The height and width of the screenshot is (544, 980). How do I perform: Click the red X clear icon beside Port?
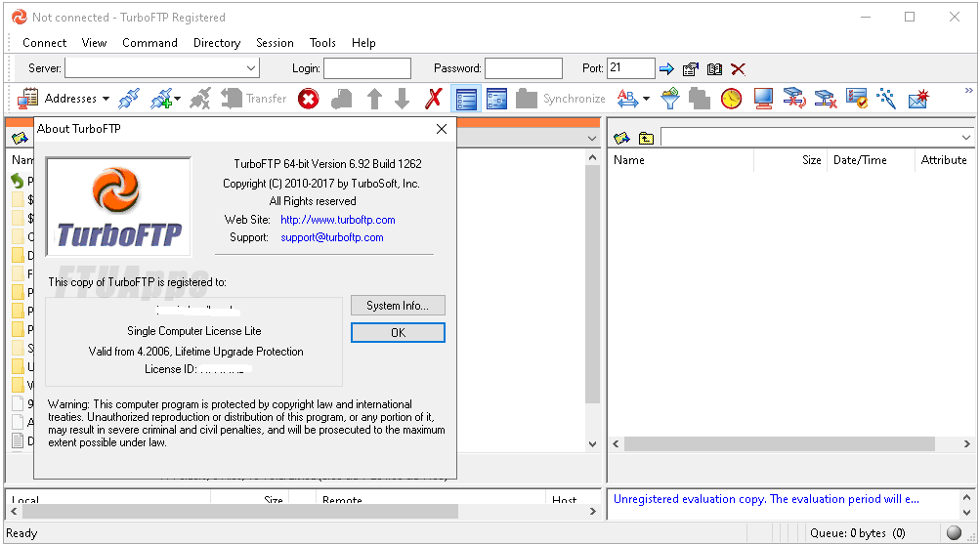[738, 68]
